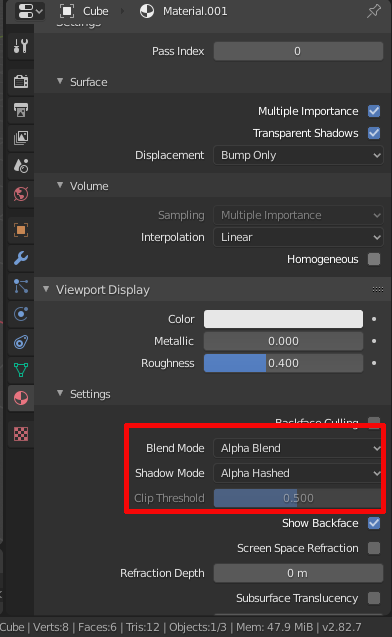Collapse the Volume section
Screen dimensions: 392x637
tap(60, 185)
